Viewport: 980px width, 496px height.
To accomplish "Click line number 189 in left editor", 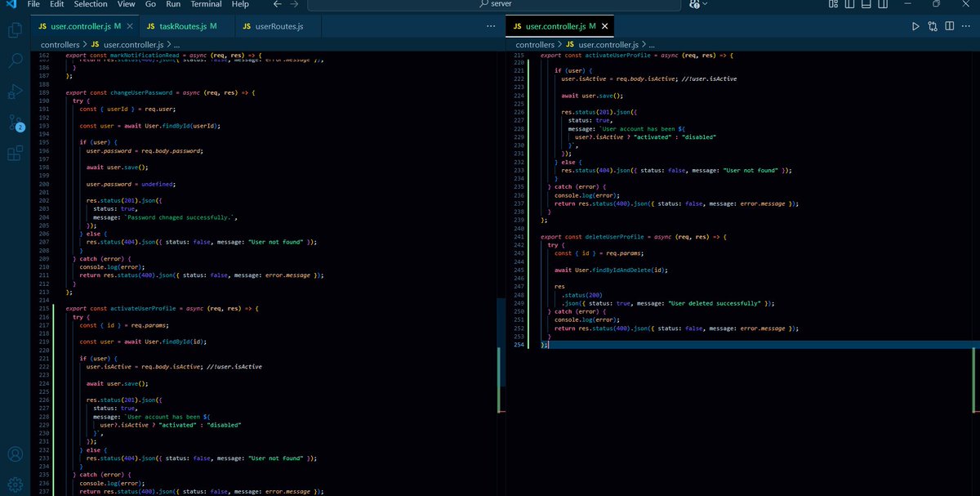I will (x=45, y=92).
